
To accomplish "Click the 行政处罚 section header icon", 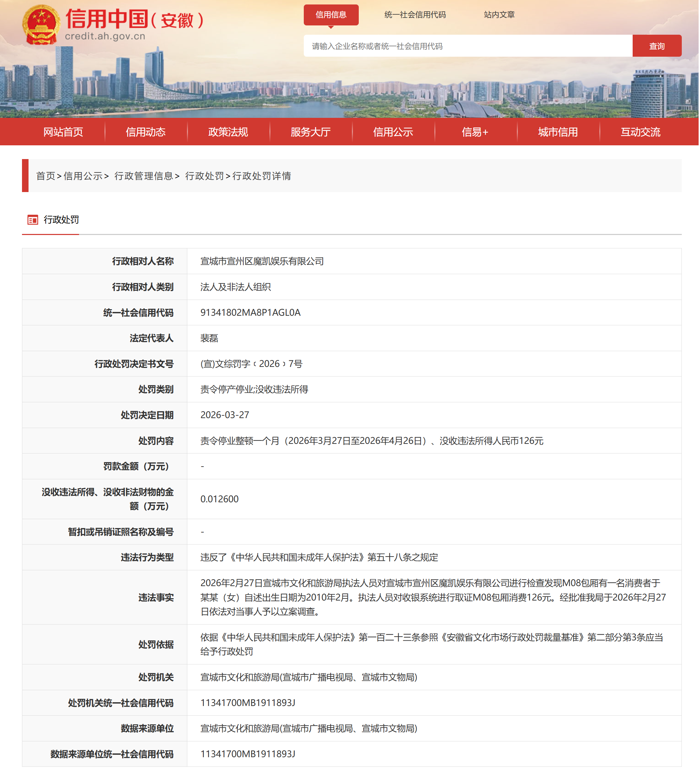I will pos(33,220).
